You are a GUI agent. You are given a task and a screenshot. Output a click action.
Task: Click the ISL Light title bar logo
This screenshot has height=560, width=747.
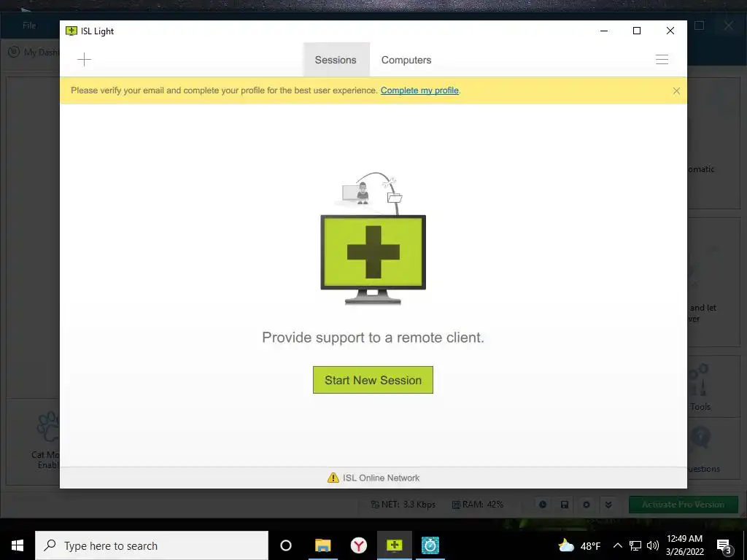point(71,31)
